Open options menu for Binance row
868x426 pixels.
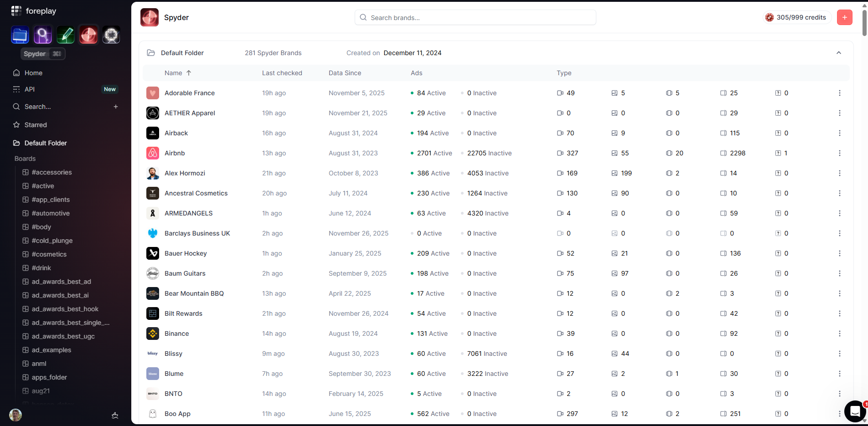[839, 334]
